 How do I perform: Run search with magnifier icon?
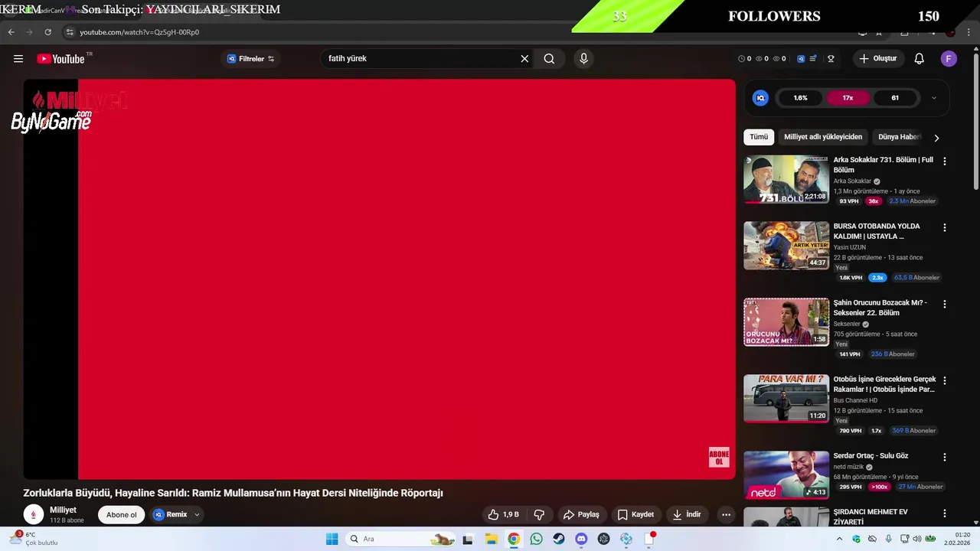[x=549, y=59]
